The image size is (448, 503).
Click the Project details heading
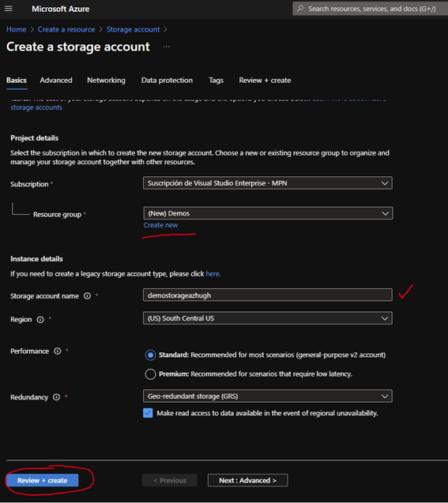[x=34, y=138]
